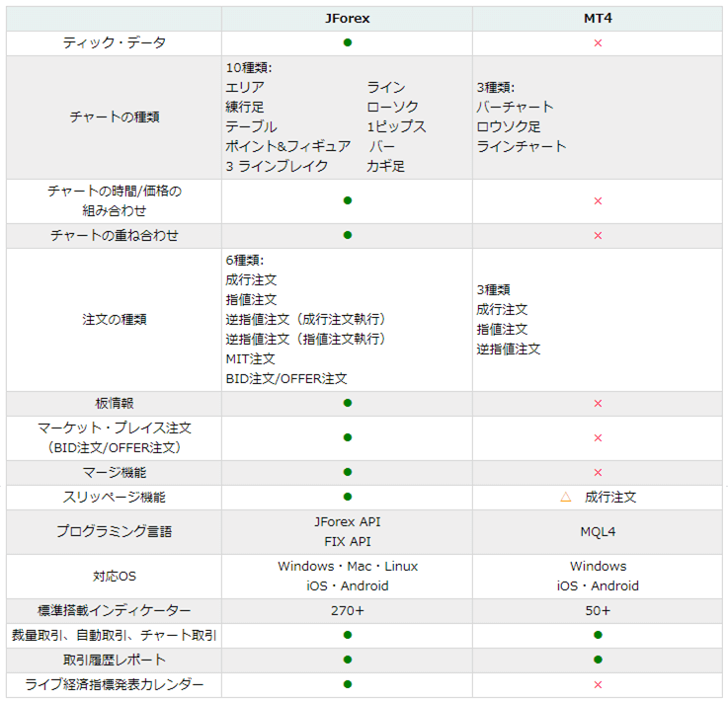This screenshot has width=728, height=701.
Task: Click green dot in チャートの時間/価格の組み合わせ row
Action: coord(348,200)
